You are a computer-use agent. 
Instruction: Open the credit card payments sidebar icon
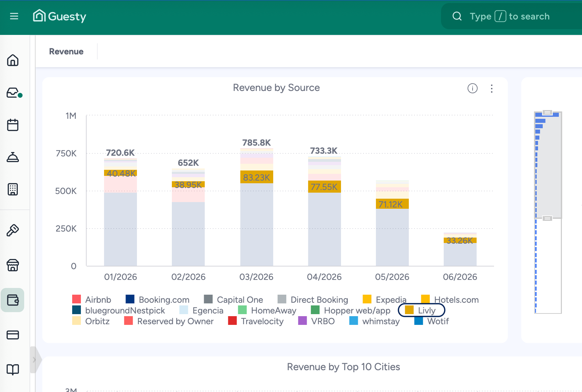pyautogui.click(x=13, y=335)
